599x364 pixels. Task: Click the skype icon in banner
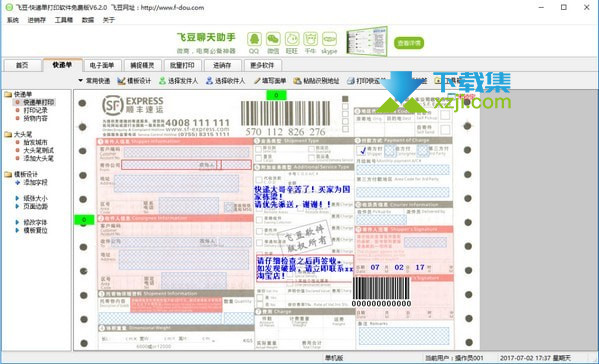329,39
